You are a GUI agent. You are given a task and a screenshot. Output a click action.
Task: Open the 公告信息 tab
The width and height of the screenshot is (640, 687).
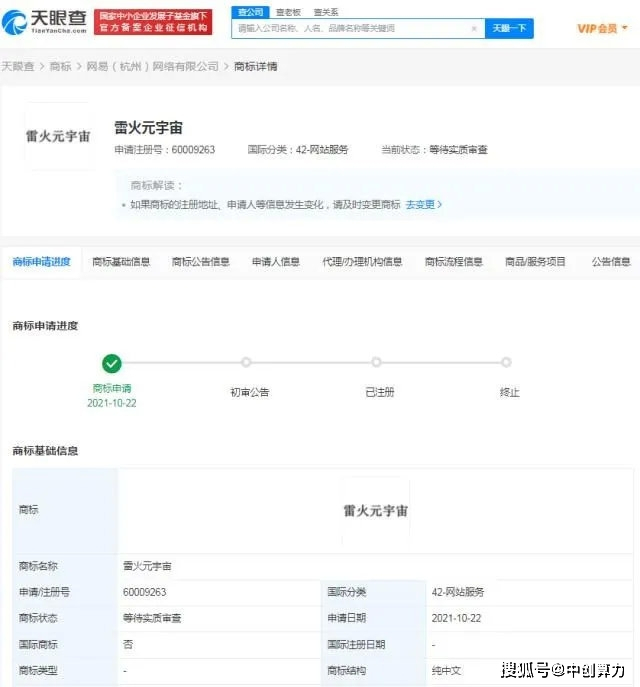611,262
